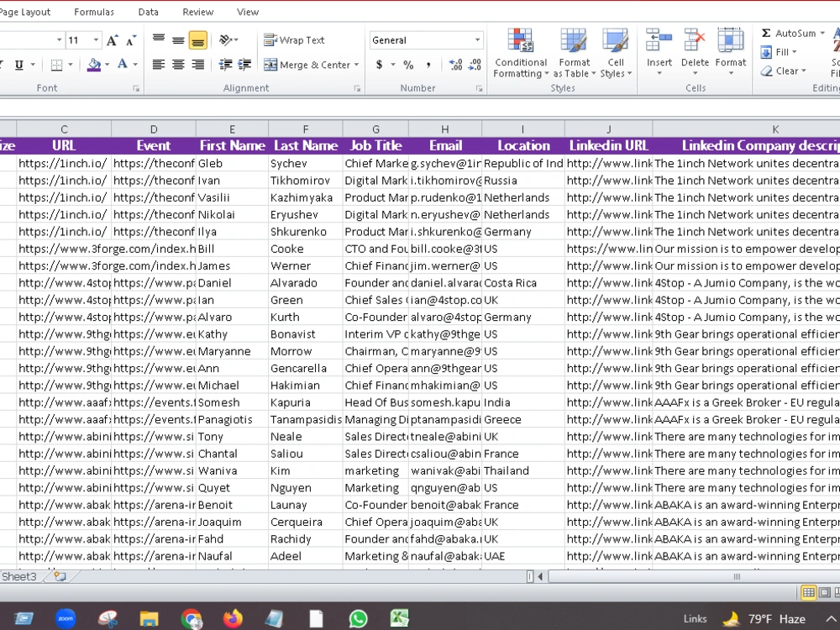Apply Percent Style format
This screenshot has height=630, width=840.
click(x=408, y=65)
